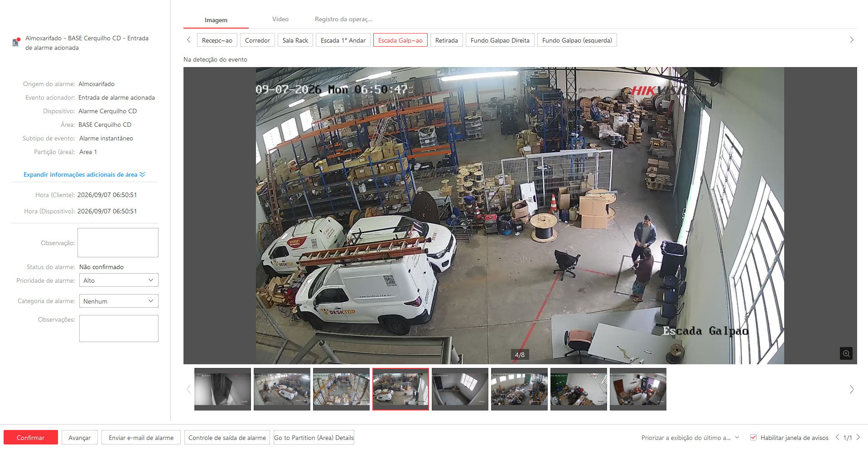Viewport: 868px width, 449px height.
Task: Select Fundo Galpao (esquerda) camera tab
Action: pos(577,40)
